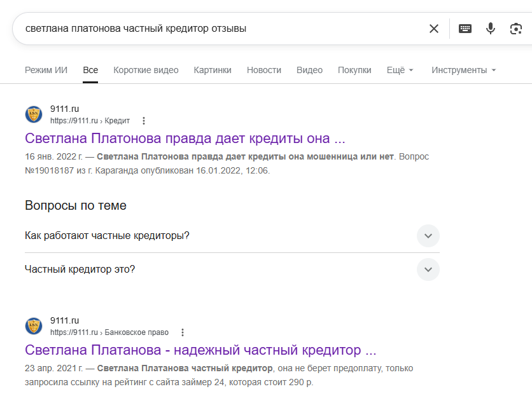Screen dimensions: 532x403
Task: Expand the Ещё dropdown
Action: pyautogui.click(x=400, y=70)
